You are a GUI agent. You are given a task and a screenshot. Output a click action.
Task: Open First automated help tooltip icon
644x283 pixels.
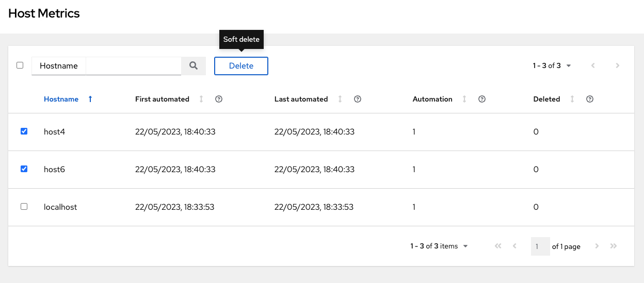(219, 99)
